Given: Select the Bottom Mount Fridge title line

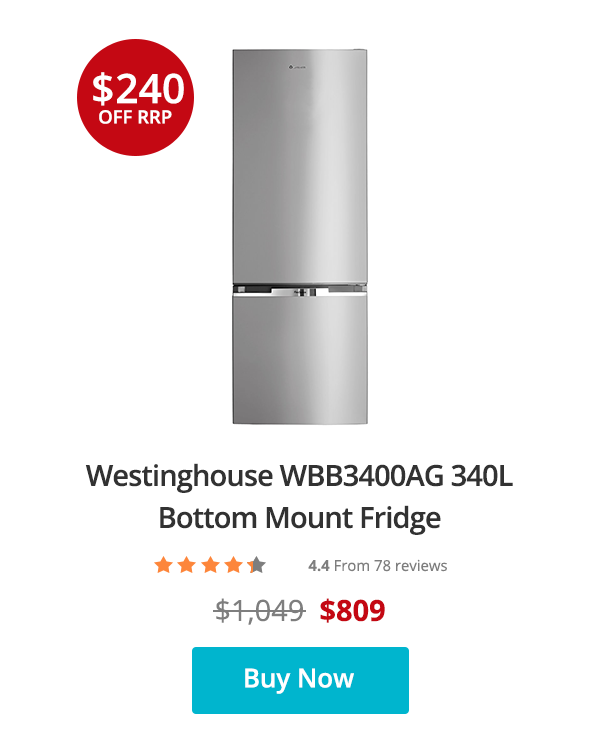Looking at the screenshot, I should (300, 518).
